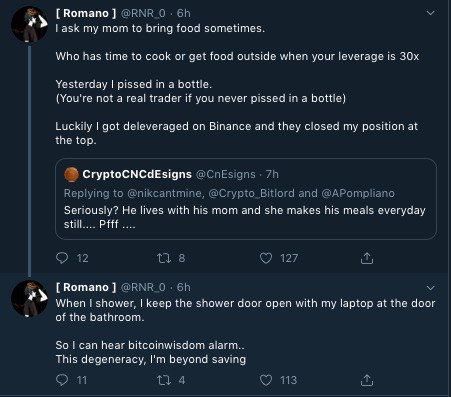Open the CryptoCNCdEsigns profile name
This screenshot has width=451, height=397.
tap(137, 174)
